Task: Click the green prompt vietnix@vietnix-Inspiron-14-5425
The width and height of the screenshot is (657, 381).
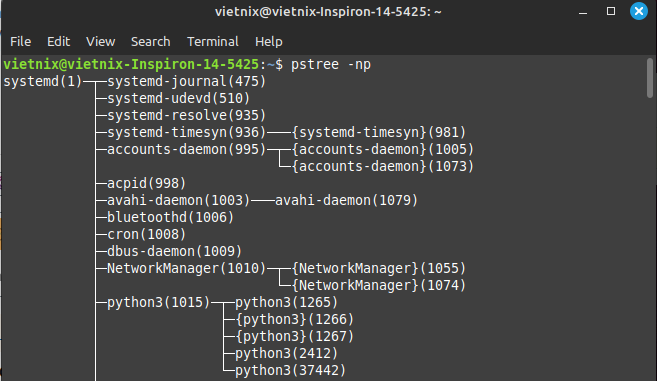Action: coord(131,65)
